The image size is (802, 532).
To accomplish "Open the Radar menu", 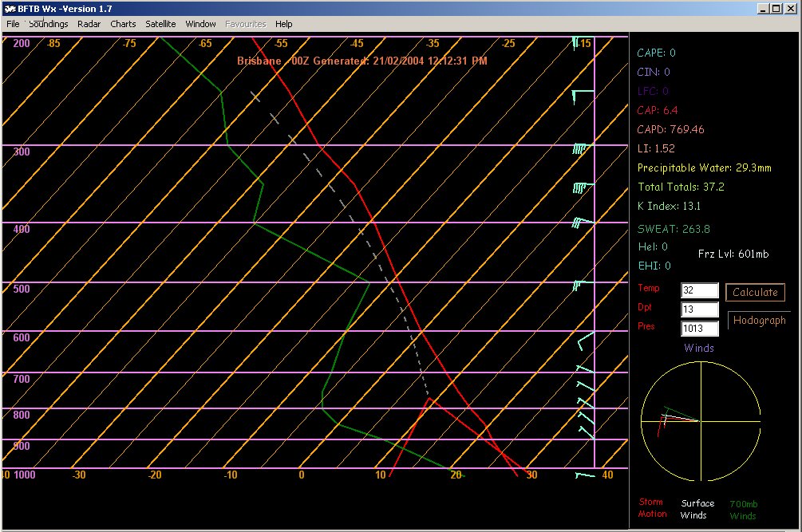I will click(89, 24).
